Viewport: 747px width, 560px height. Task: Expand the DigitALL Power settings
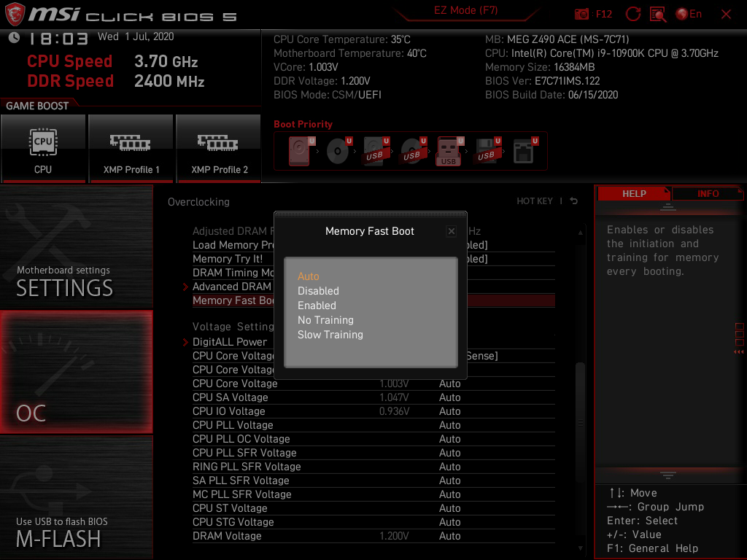231,341
